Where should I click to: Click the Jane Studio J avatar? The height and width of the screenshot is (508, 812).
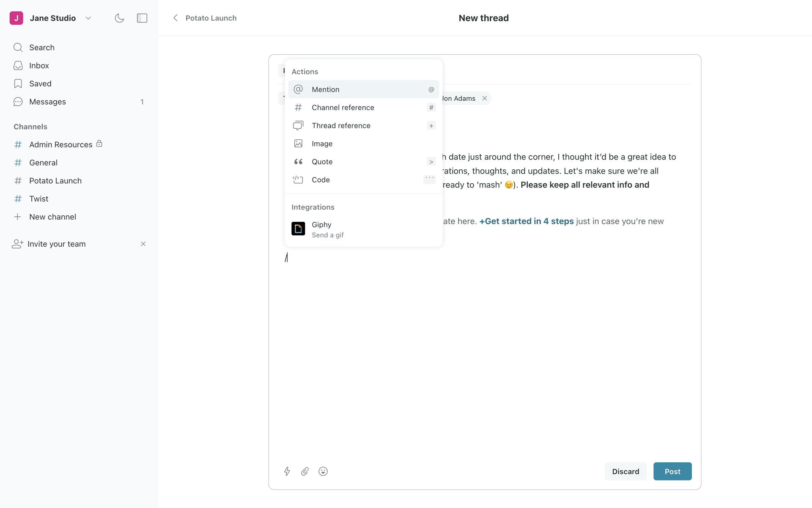coord(16,18)
